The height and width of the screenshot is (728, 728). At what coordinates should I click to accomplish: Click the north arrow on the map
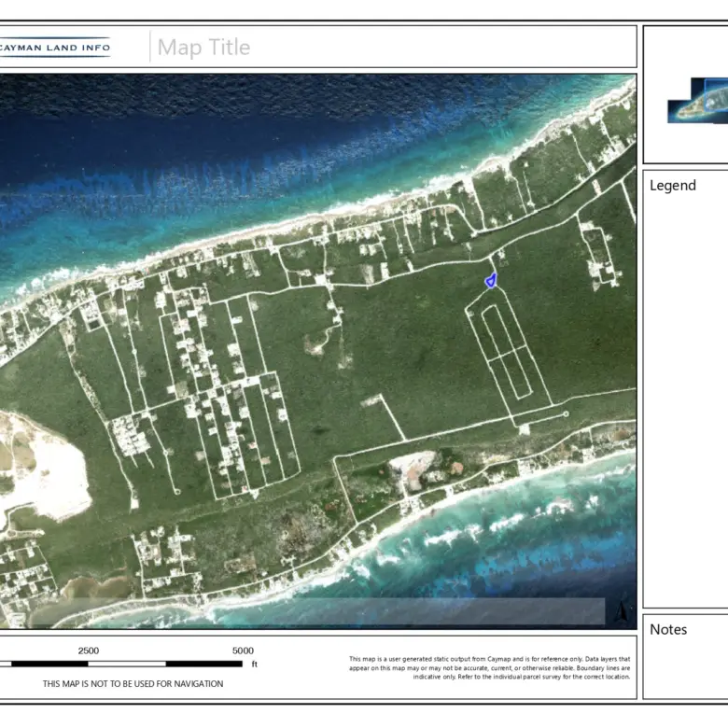click(x=621, y=611)
